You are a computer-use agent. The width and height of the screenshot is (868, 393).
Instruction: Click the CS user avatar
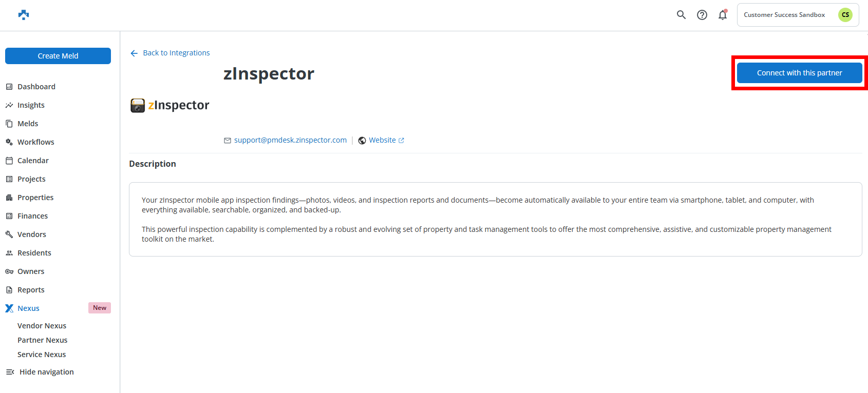point(845,15)
